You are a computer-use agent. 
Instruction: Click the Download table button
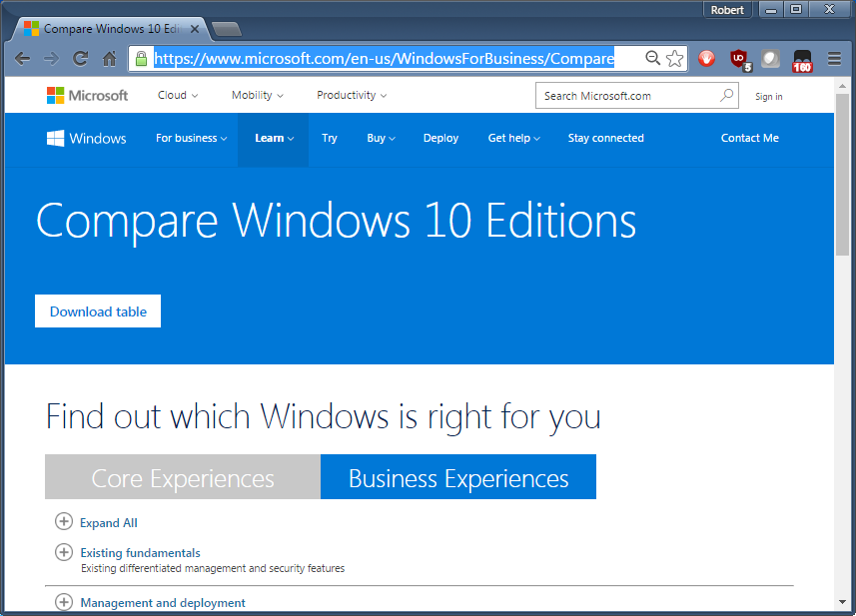point(98,311)
